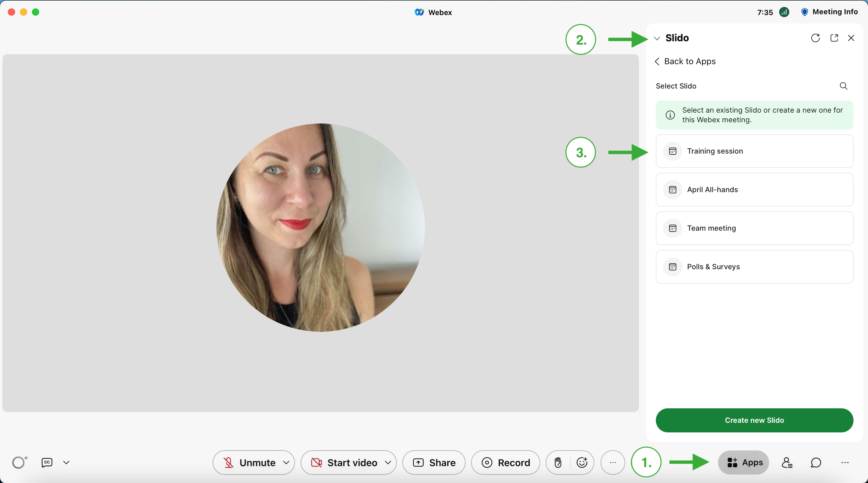Image resolution: width=868 pixels, height=483 pixels.
Task: Open more options beside reactions
Action: point(613,463)
